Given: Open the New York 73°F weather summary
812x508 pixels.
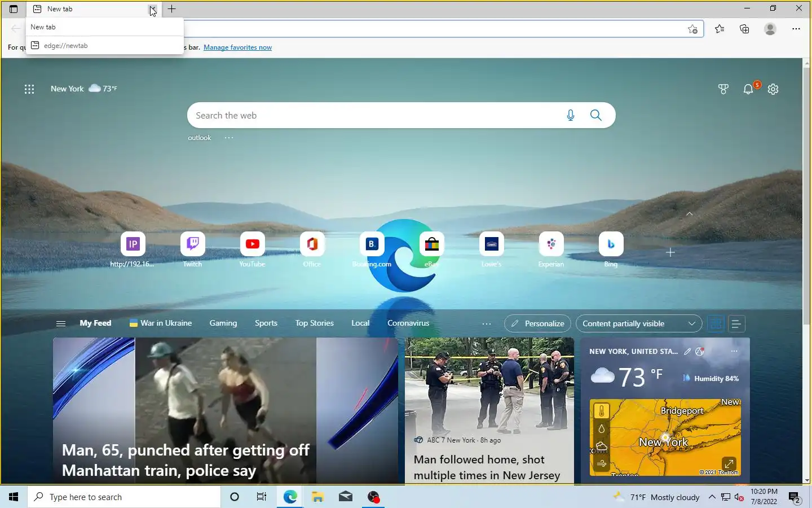Looking at the screenshot, I should 84,89.
